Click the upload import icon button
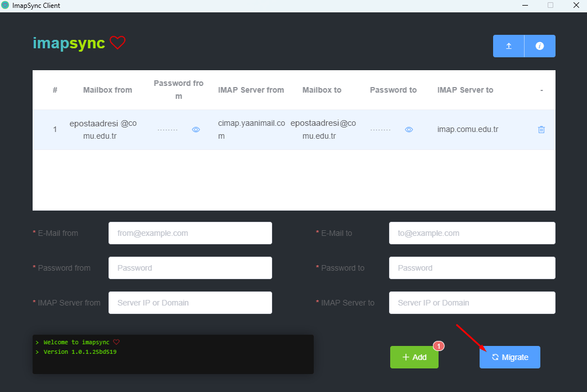This screenshot has height=392, width=587. click(508, 46)
